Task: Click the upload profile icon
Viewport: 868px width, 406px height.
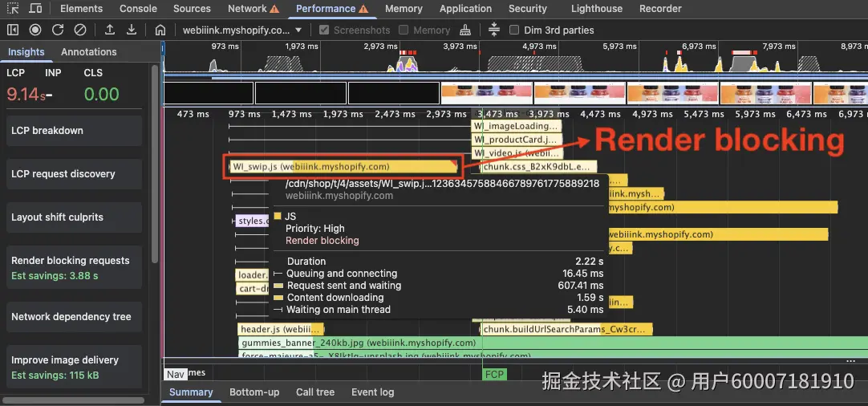Action: pyautogui.click(x=110, y=30)
